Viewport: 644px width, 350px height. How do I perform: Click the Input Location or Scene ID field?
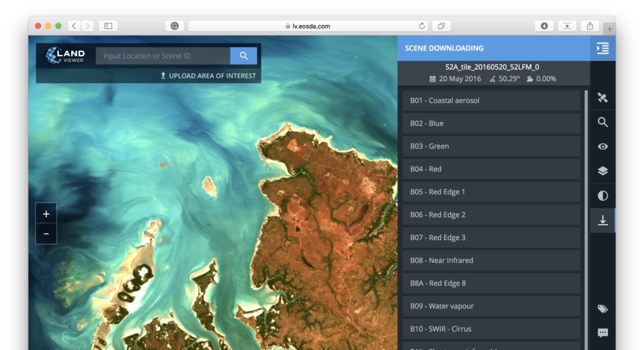click(163, 56)
